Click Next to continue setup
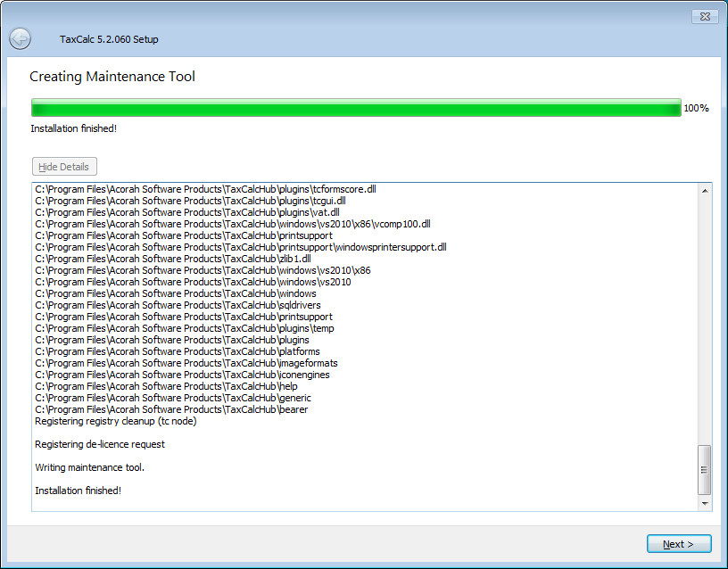This screenshot has height=569, width=728. [678, 544]
